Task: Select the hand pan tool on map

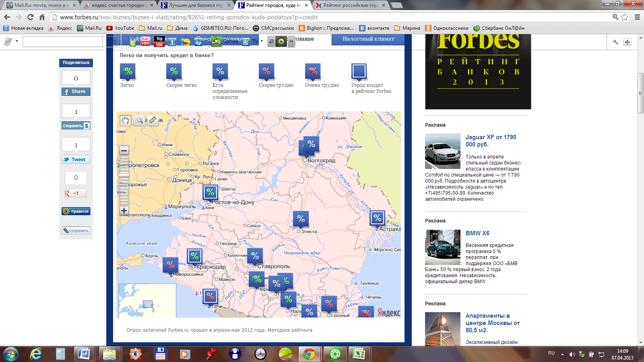Action: click(x=125, y=120)
